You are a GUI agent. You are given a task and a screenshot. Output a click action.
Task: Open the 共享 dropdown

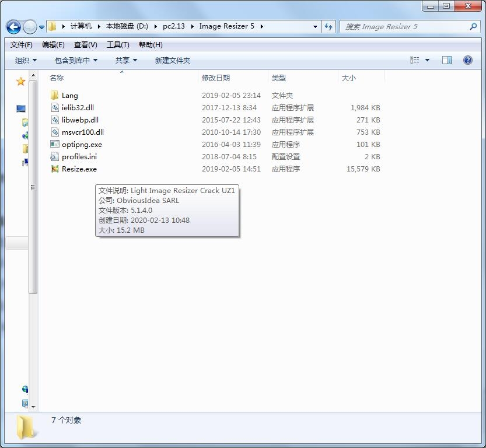coord(126,61)
